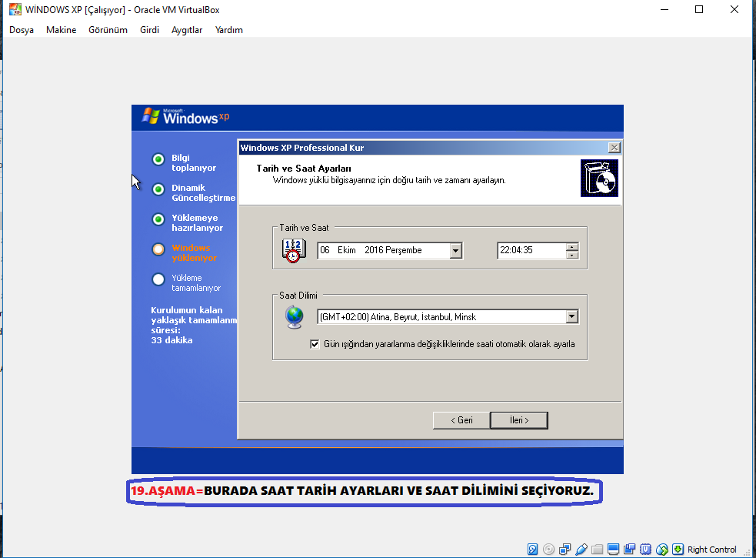Click the USB devices status icon
This screenshot has height=558, width=756.
(581, 550)
